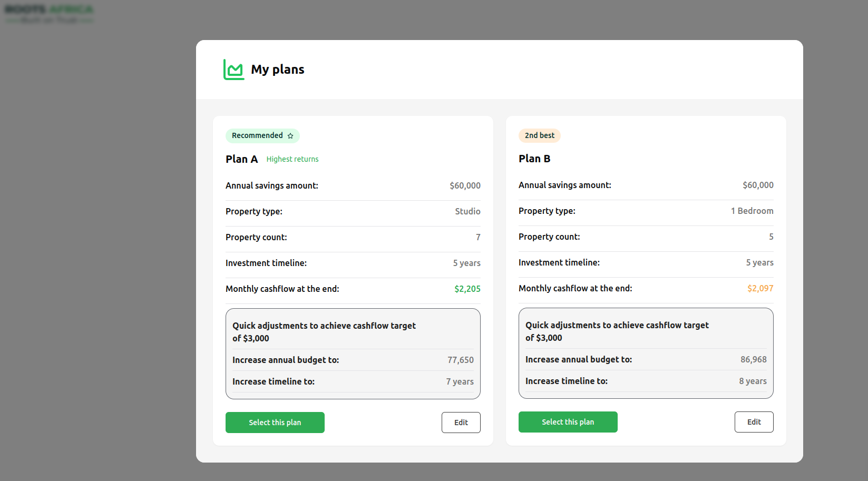
Task: Edit Plan A
Action: [461, 423]
